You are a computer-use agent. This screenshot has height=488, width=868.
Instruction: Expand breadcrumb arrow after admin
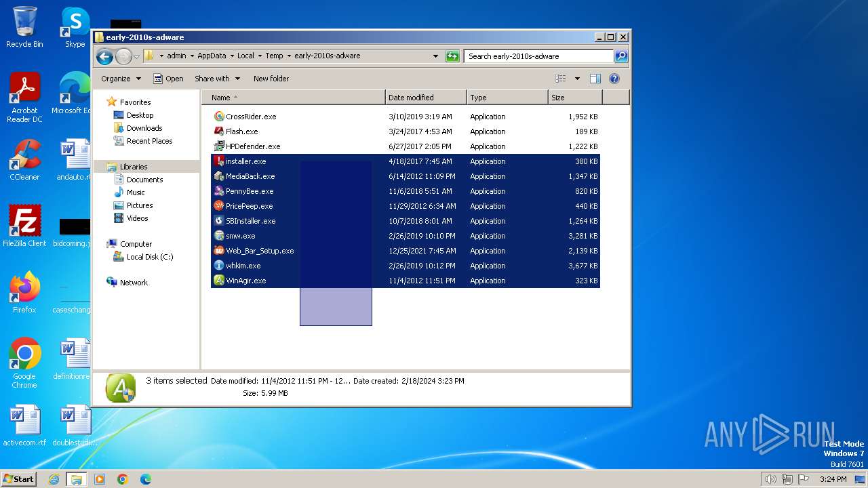tap(192, 56)
